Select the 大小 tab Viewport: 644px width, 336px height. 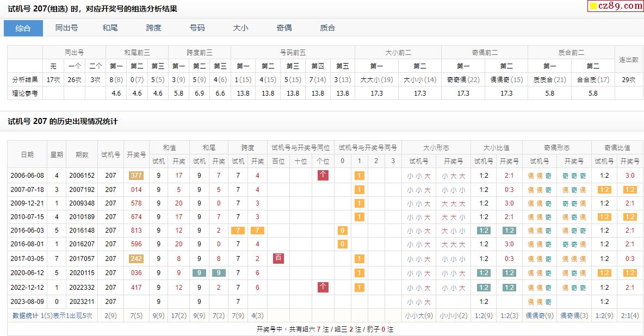point(240,28)
